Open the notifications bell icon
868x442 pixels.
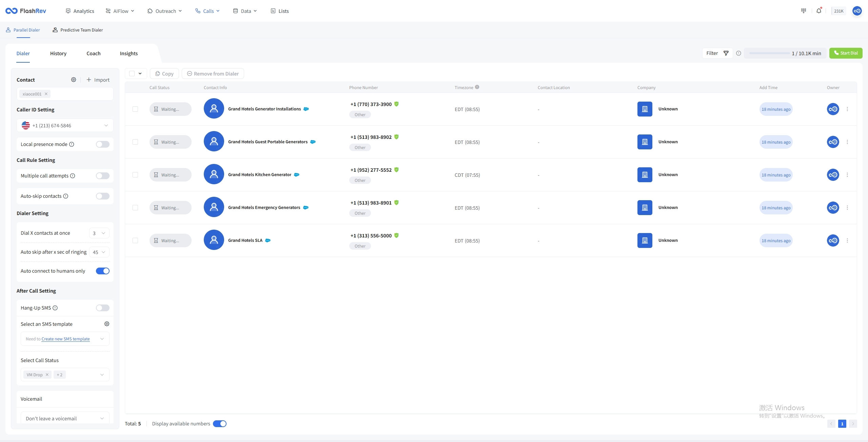pyautogui.click(x=818, y=11)
